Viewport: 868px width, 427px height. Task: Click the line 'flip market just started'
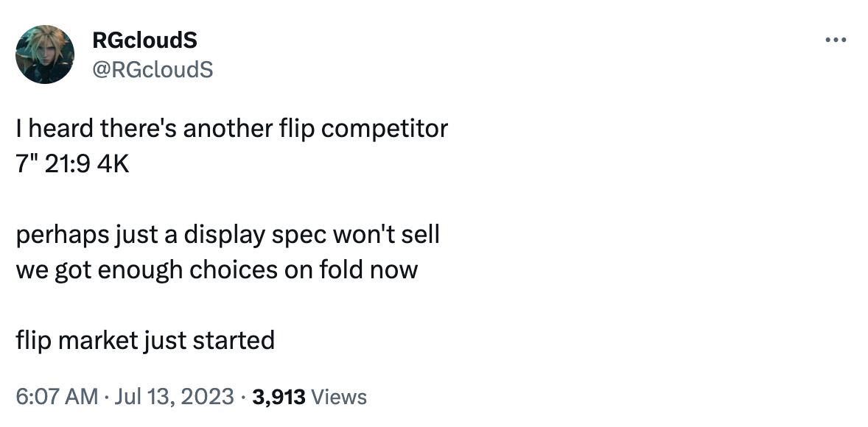pos(145,340)
